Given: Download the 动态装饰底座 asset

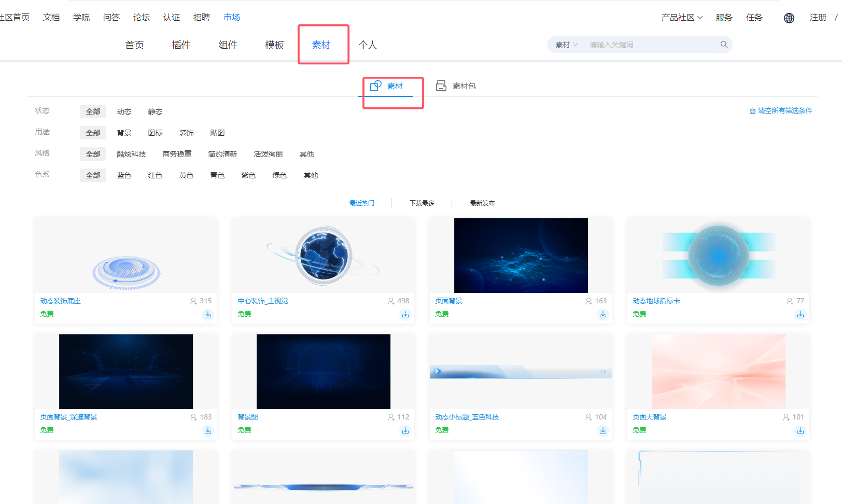Looking at the screenshot, I should (x=207, y=314).
